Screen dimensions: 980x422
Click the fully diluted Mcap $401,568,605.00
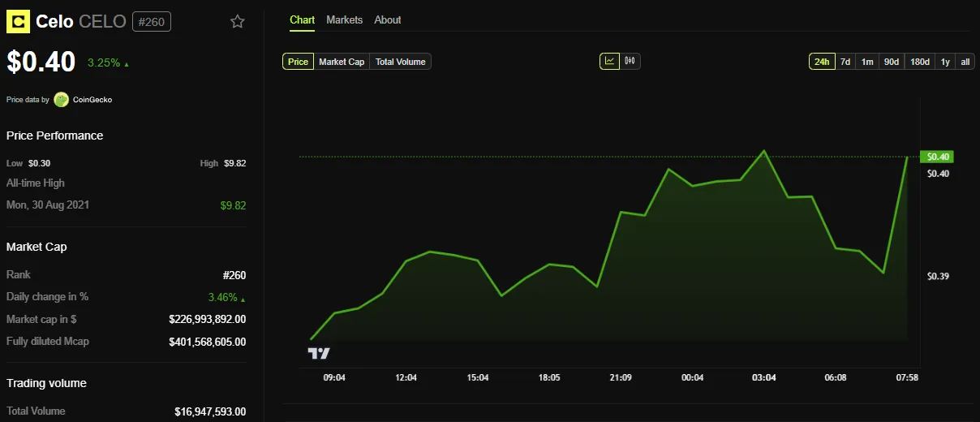pyautogui.click(x=208, y=342)
